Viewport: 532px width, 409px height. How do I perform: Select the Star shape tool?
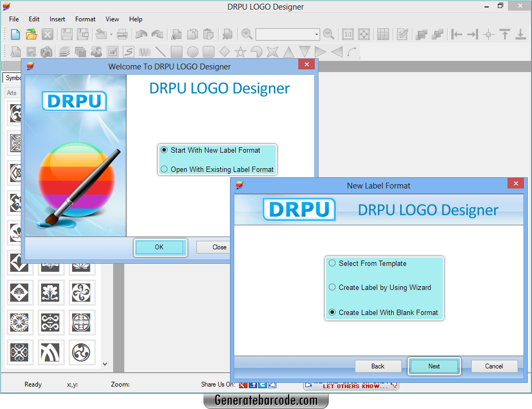pyautogui.click(x=241, y=52)
